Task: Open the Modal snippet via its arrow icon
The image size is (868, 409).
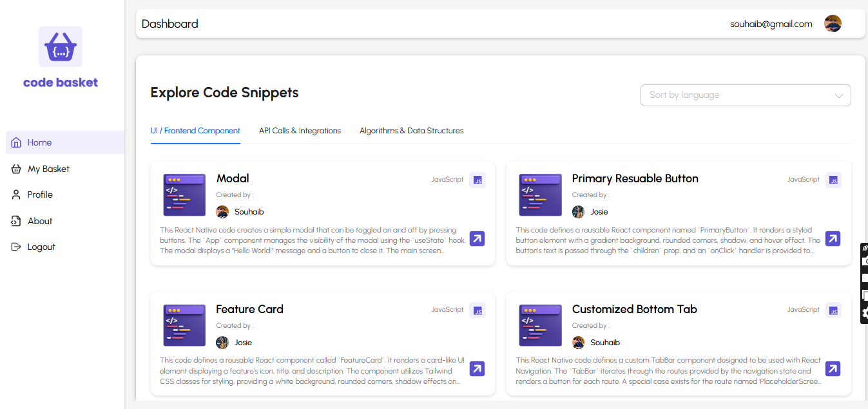Action: point(477,238)
